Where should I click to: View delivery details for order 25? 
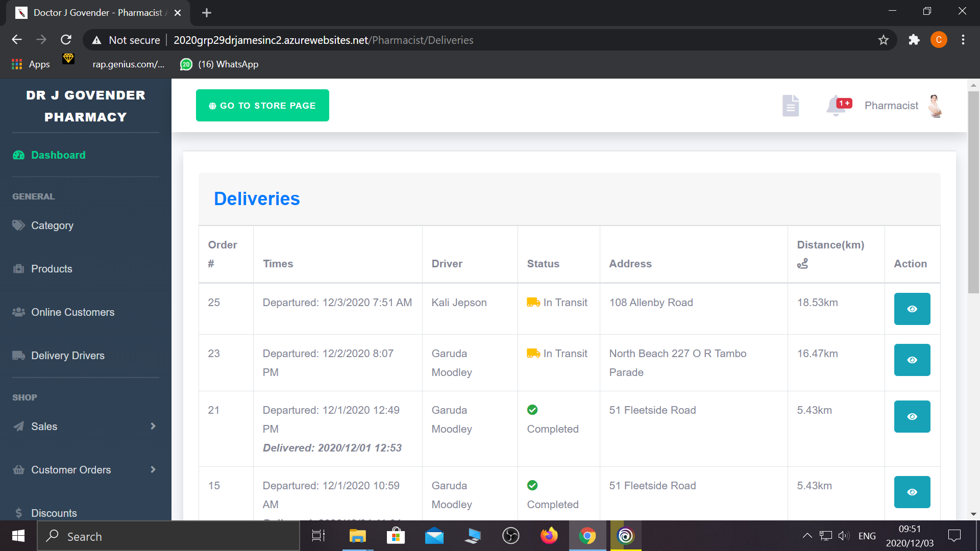point(912,309)
